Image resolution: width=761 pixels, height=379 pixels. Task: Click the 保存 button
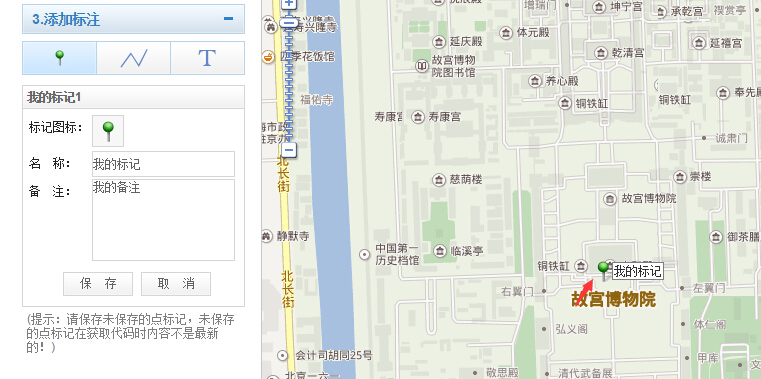[98, 284]
